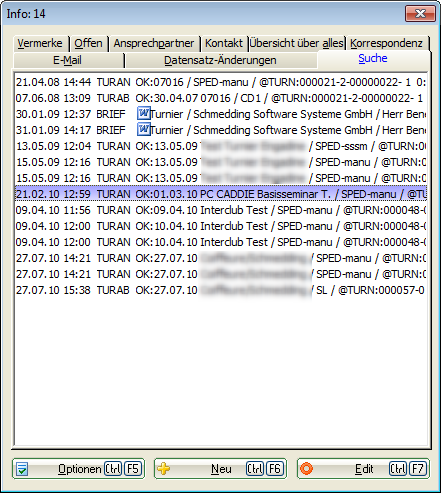Switch to the Offen tab
The width and height of the screenshot is (441, 493).
click(x=88, y=43)
